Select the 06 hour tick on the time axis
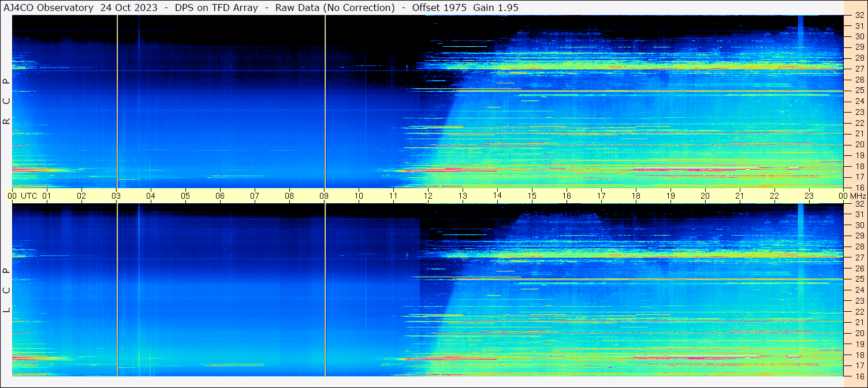This screenshot has width=868, height=388. pyautogui.click(x=220, y=196)
